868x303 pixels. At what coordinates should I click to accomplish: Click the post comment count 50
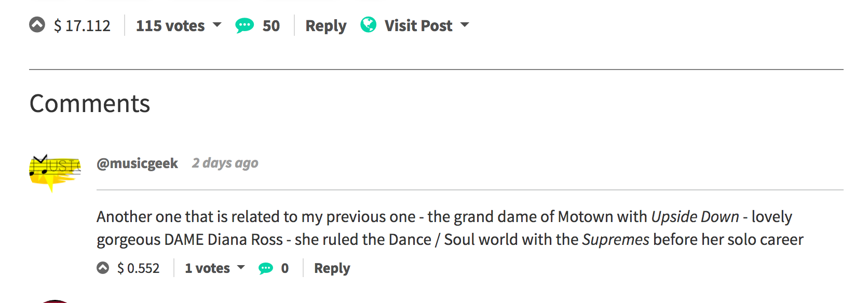(x=271, y=25)
